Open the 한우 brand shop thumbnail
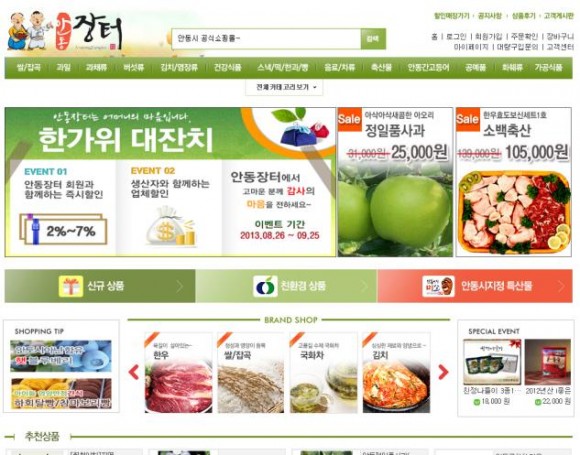This screenshot has width=580, height=455. coord(178,373)
